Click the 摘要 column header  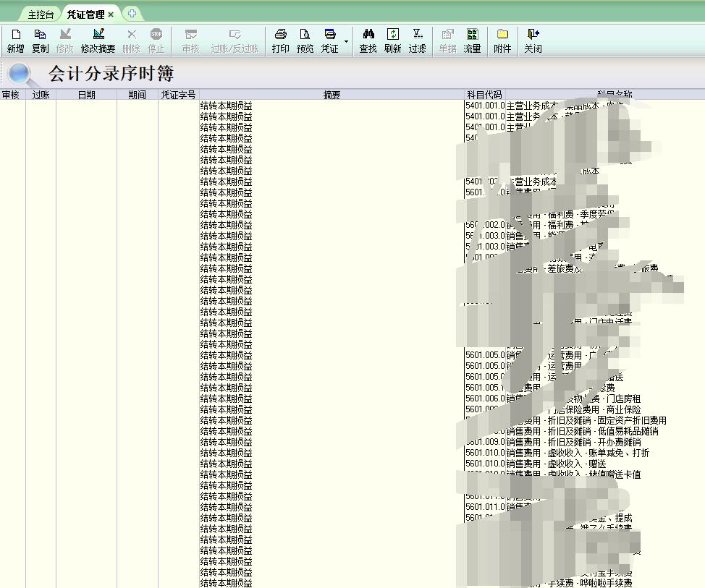tap(332, 95)
